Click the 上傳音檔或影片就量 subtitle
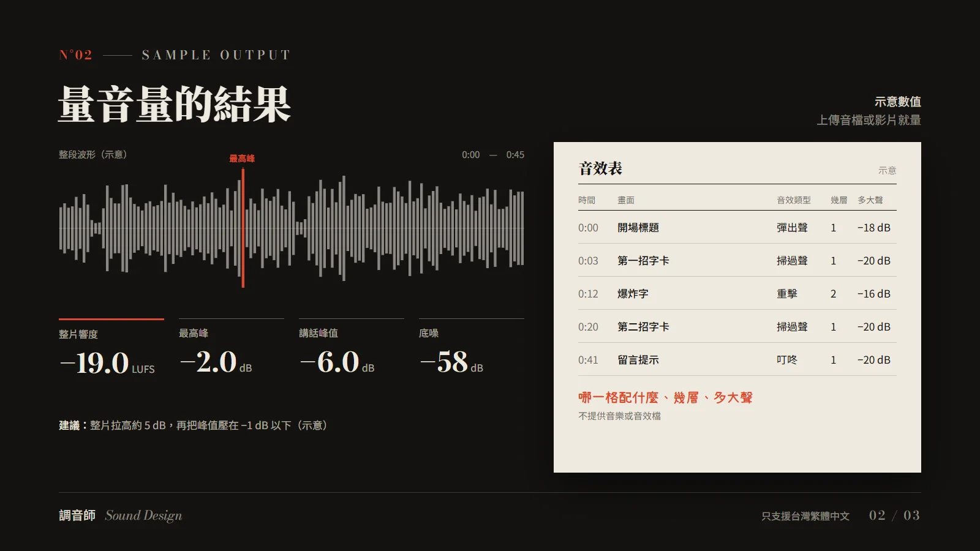The image size is (980, 551). [869, 120]
